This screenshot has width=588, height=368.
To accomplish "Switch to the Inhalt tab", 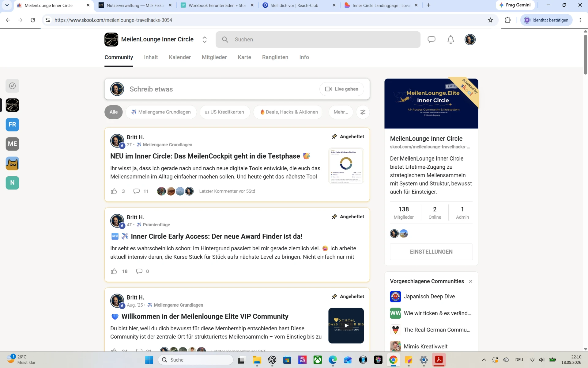I will [151, 57].
